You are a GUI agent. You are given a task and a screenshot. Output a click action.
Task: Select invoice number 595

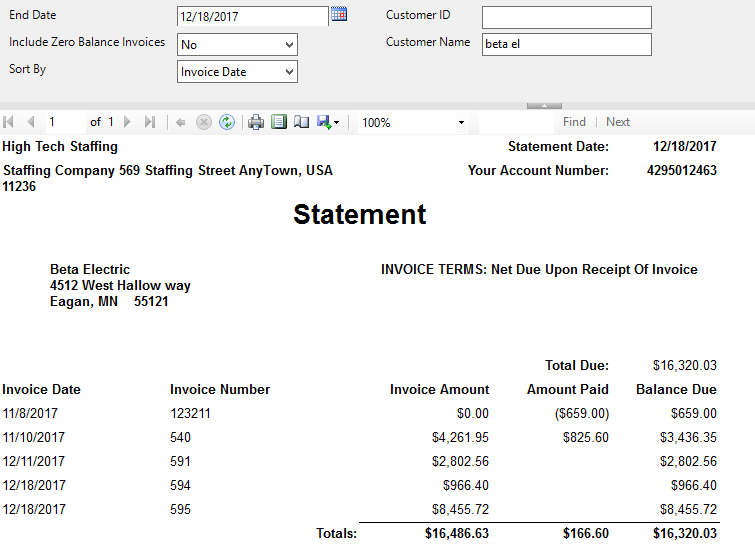(180, 510)
